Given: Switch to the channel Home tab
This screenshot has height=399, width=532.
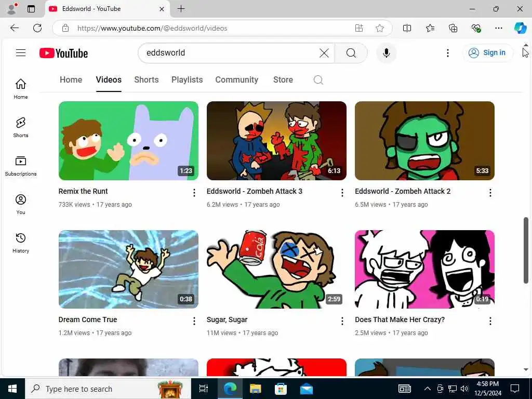Looking at the screenshot, I should 71,79.
